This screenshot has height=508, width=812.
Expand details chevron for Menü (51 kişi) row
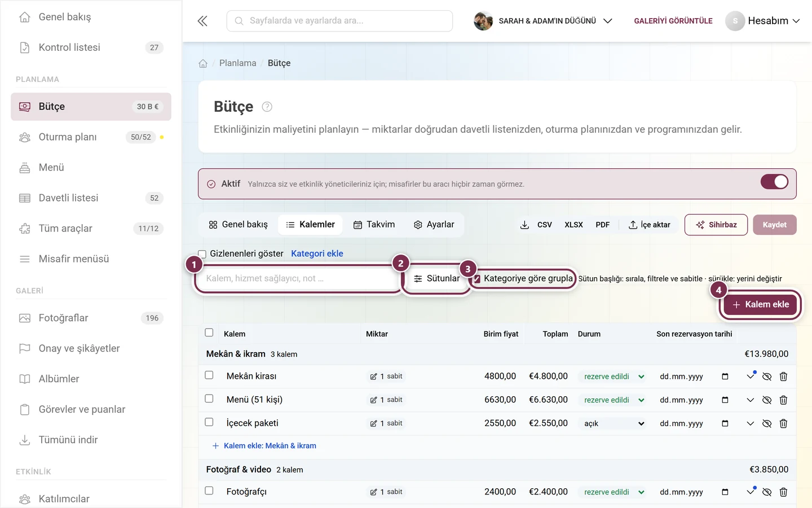(750, 400)
